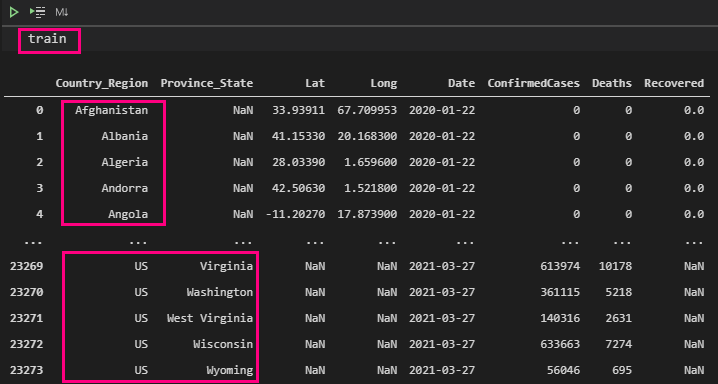Click row index 23270
Viewport: 718px width, 384px height.
coord(27,292)
